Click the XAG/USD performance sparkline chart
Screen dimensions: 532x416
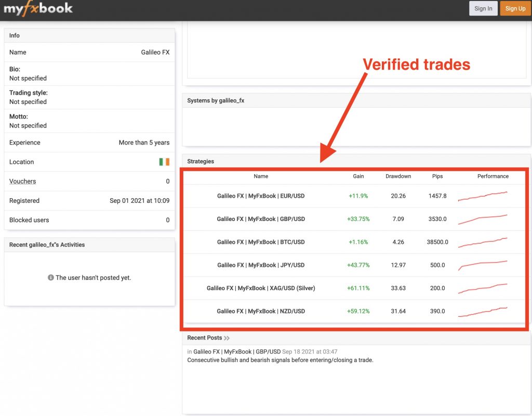[483, 289]
